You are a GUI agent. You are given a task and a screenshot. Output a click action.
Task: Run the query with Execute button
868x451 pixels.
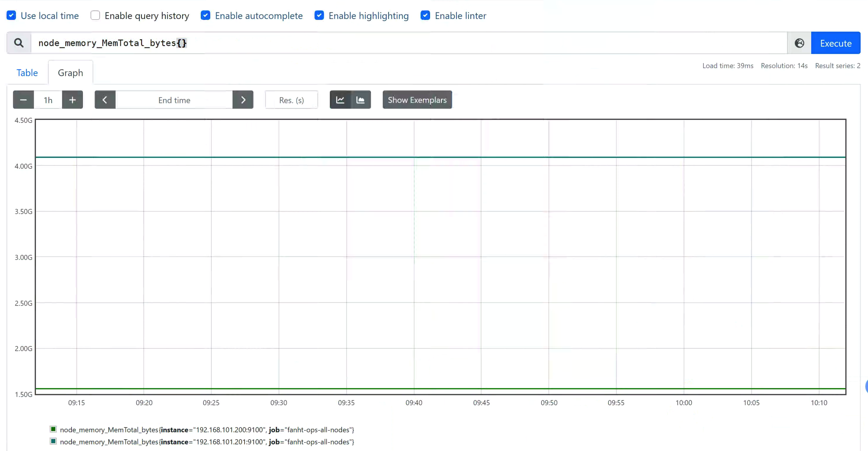coord(836,43)
